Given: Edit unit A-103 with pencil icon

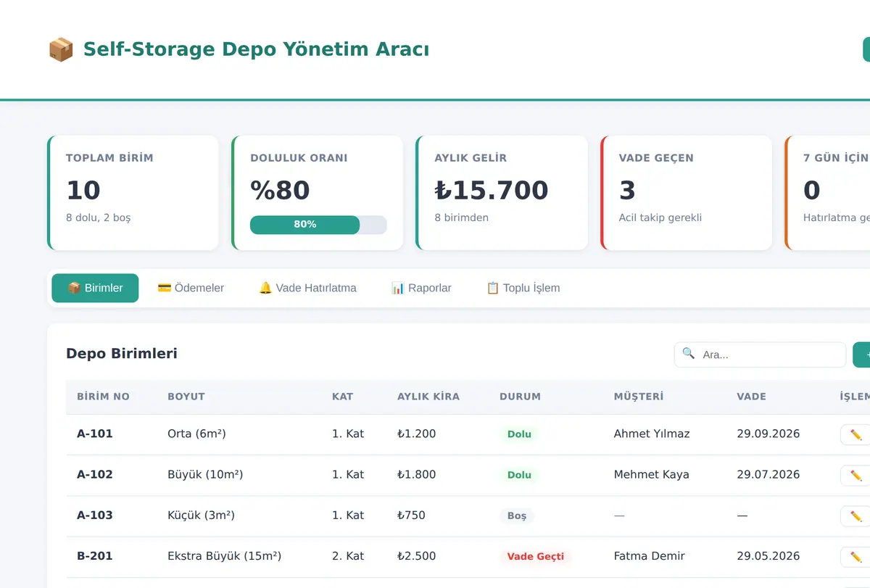Looking at the screenshot, I should coord(855,515).
